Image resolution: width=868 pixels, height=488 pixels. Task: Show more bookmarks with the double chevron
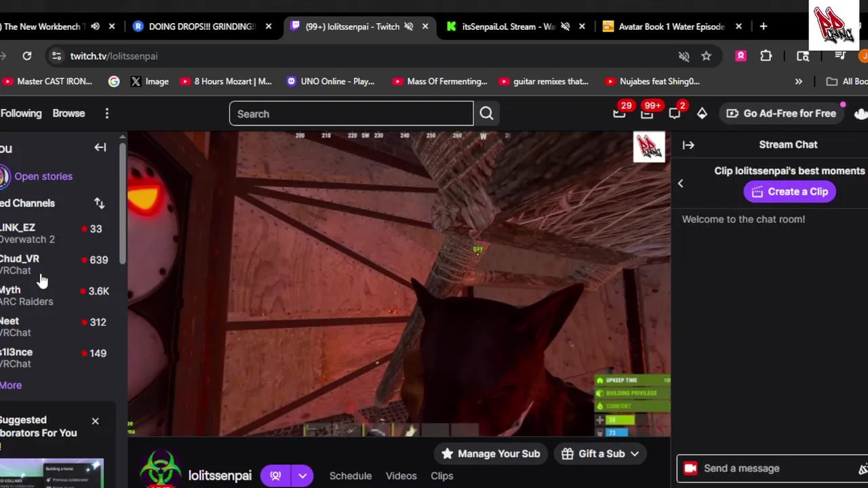tap(798, 81)
